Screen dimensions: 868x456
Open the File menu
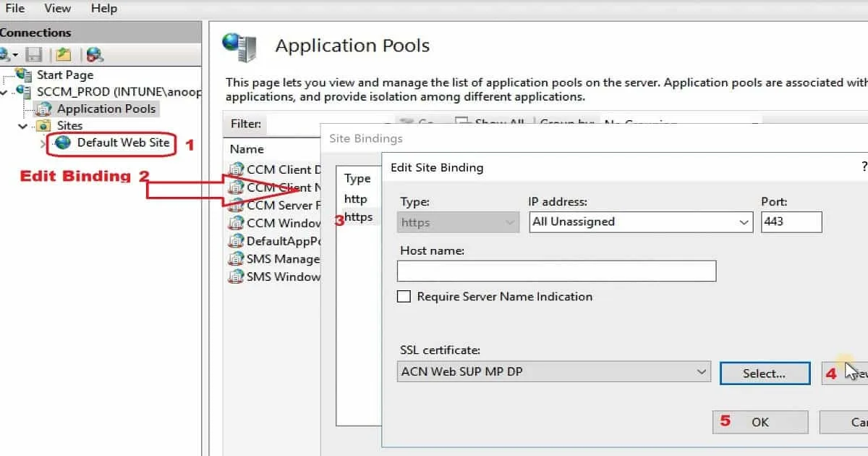click(x=14, y=9)
